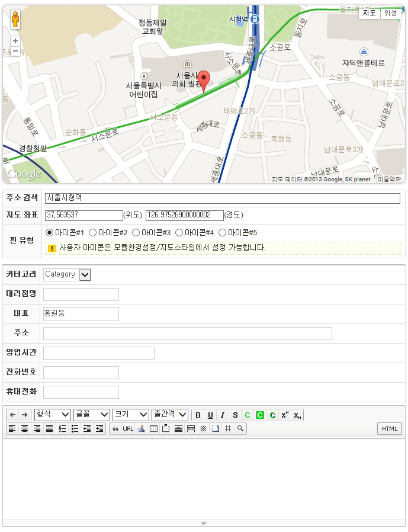Click the 주소 address input field
Viewport: 408px width, 532px height.
[188, 334]
